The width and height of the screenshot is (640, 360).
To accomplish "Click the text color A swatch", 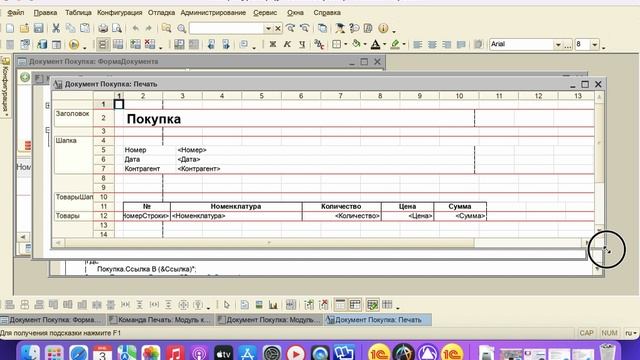I will coord(376,44).
